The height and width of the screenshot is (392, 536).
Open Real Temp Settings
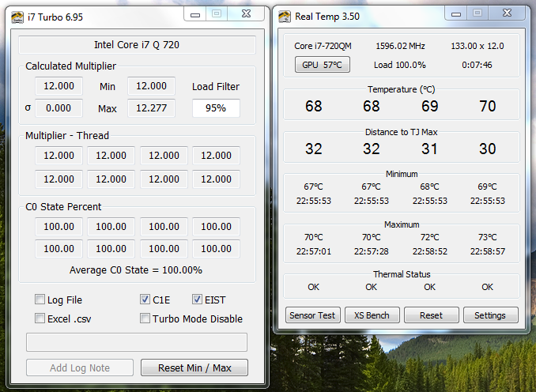pos(490,315)
